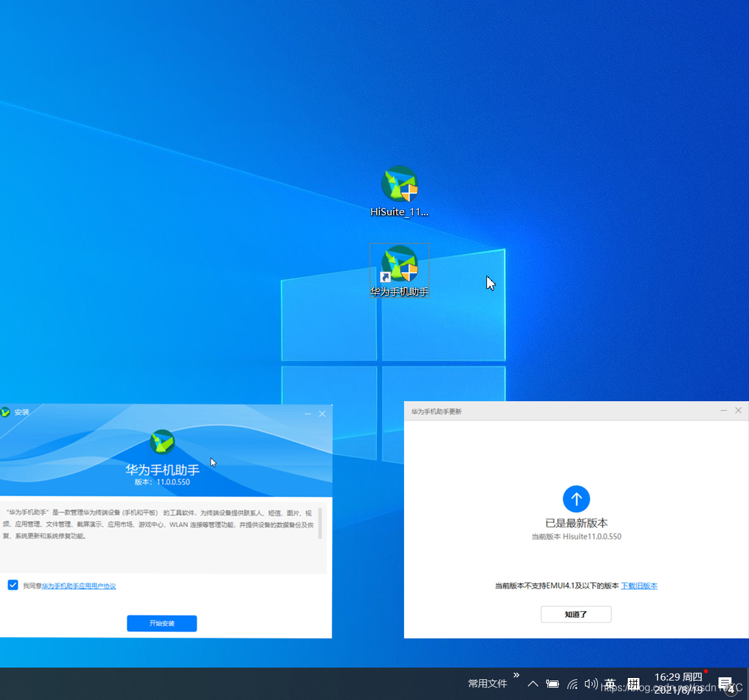Close the 安装 installer window
Image resolution: width=749 pixels, height=700 pixels.
322,414
